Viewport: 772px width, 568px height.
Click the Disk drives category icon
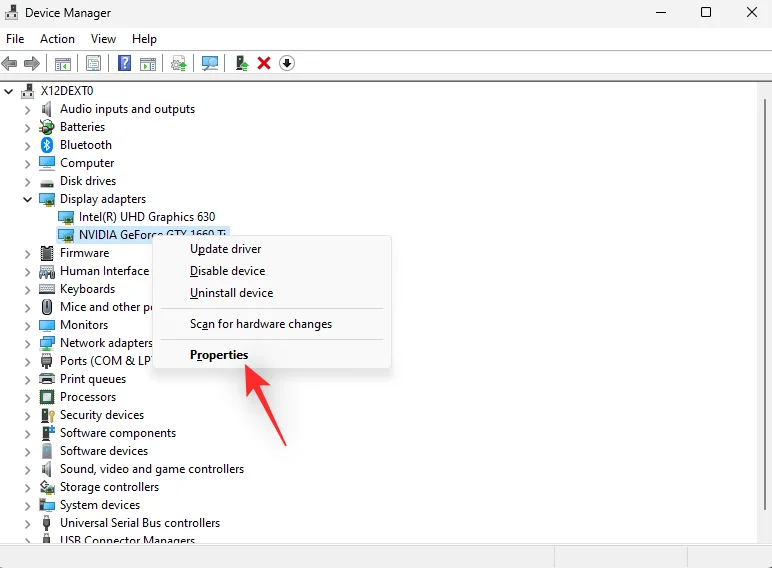[x=47, y=183]
